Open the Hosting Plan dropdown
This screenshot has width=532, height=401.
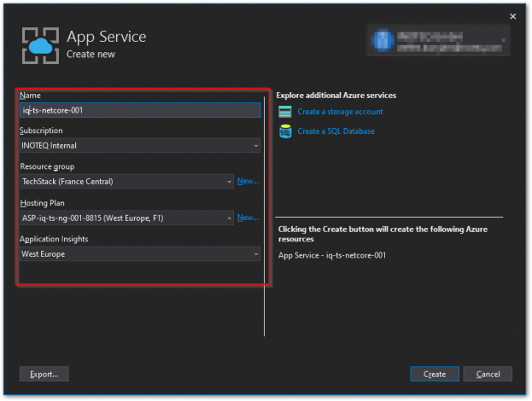coord(126,218)
